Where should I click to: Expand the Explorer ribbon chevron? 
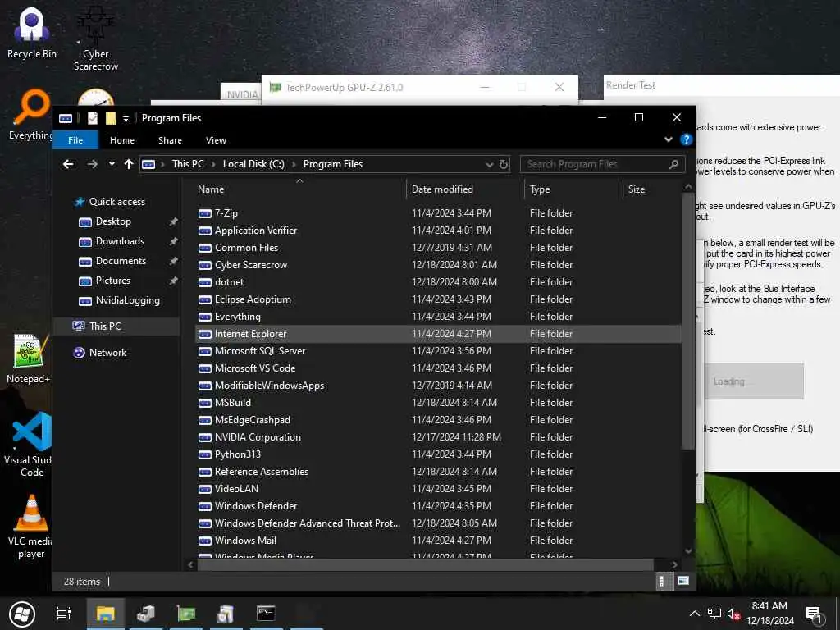(x=669, y=139)
